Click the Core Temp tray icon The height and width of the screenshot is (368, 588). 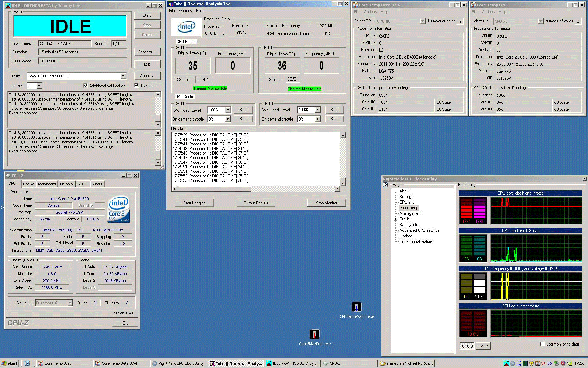538,363
